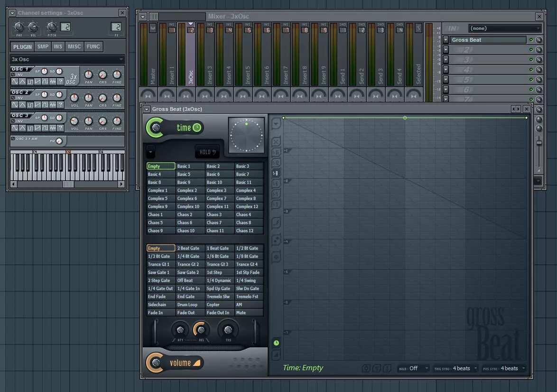Switch to PLUGIN tab
557x392 pixels.
point(22,46)
